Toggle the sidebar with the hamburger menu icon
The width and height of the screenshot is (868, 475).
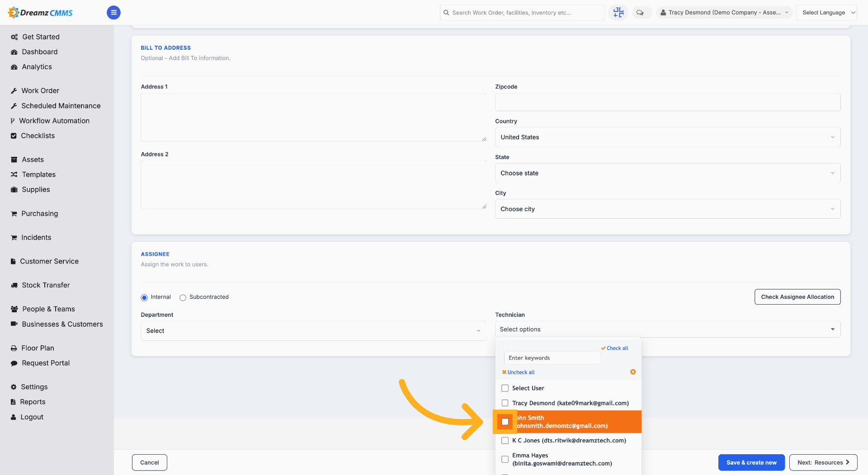113,13
